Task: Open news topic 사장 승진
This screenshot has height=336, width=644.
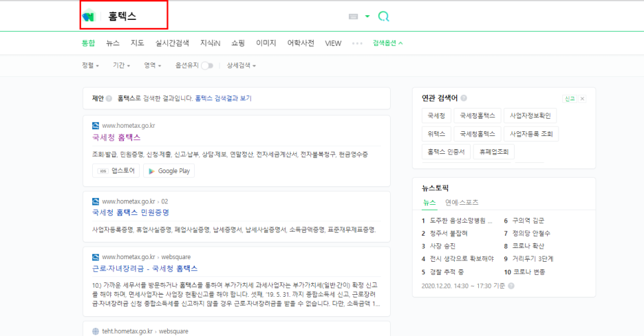Action: (x=442, y=246)
